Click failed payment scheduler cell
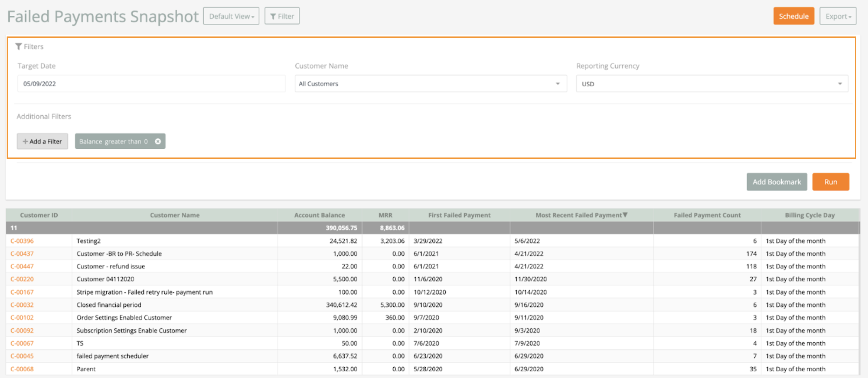Image resolution: width=868 pixels, height=378 pixels. point(175,356)
